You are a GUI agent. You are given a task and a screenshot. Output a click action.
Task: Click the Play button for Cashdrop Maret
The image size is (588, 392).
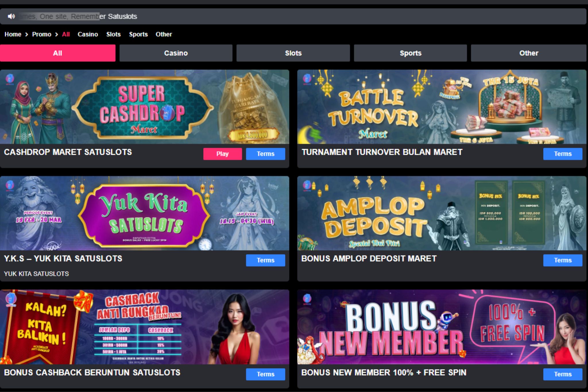click(x=223, y=154)
